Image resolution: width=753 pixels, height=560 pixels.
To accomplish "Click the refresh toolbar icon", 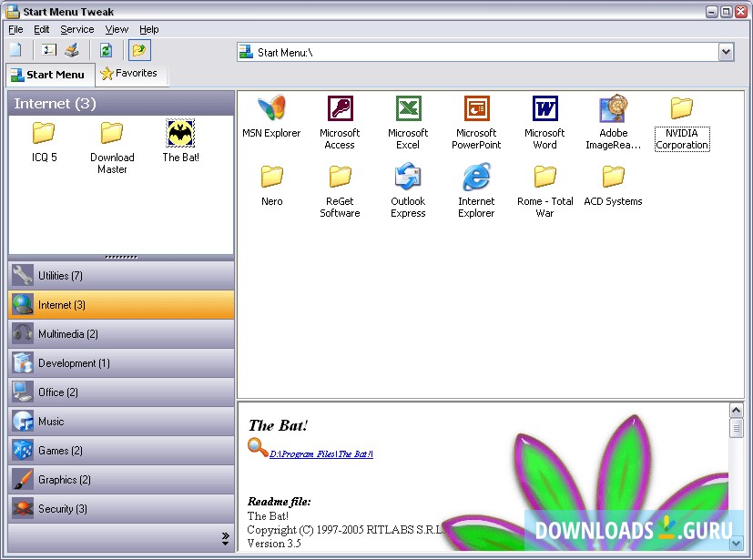I will [x=107, y=49].
